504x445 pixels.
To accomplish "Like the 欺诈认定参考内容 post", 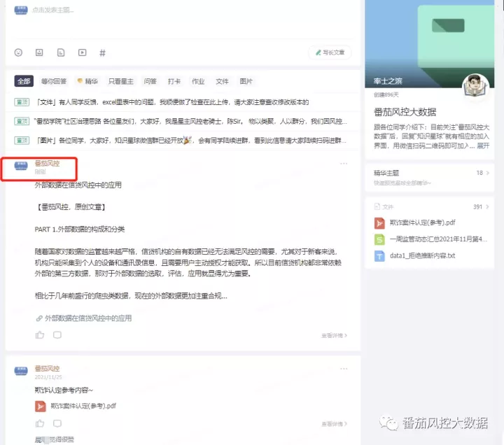I will (40, 423).
